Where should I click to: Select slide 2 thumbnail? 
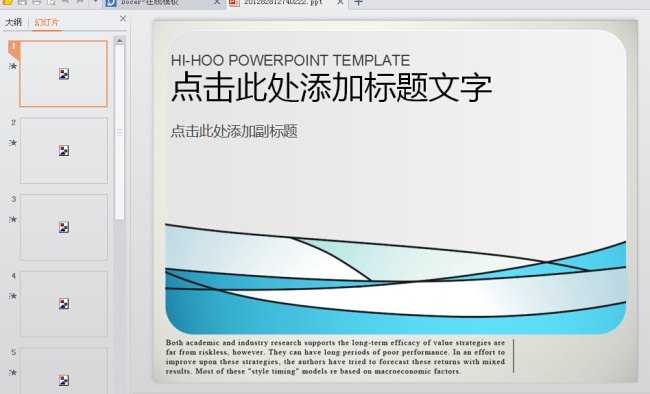tap(64, 151)
